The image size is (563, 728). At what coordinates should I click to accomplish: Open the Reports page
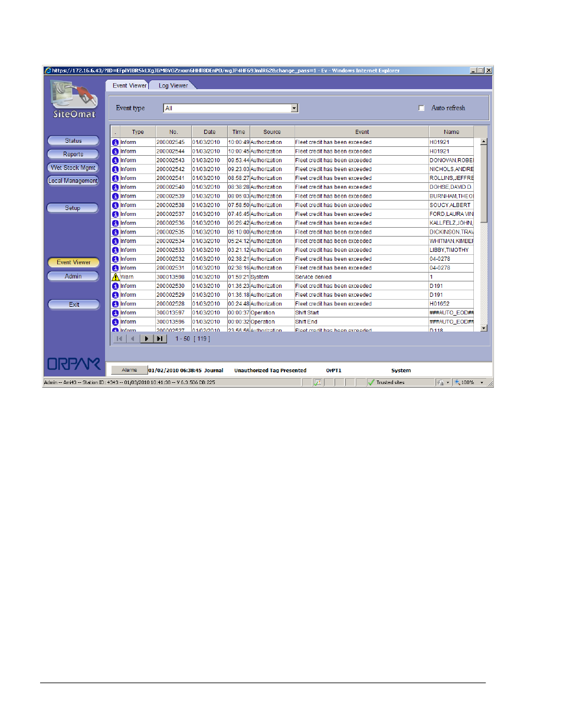tap(73, 155)
